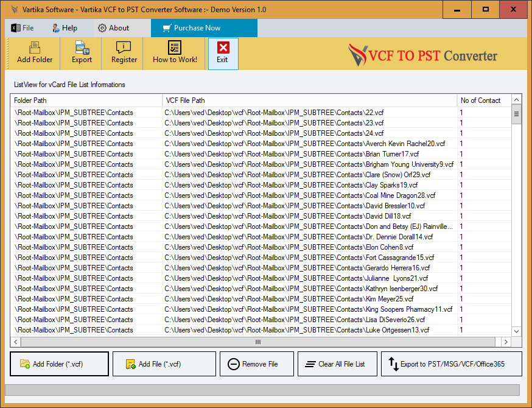The height and width of the screenshot is (408, 532).
Task: Click the VCF TO PST Converter logo
Action: 422,55
